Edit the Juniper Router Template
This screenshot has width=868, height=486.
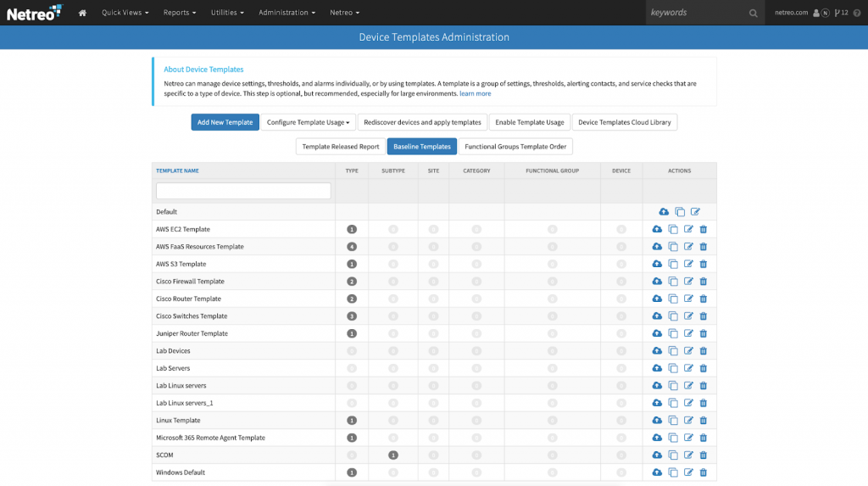click(688, 333)
